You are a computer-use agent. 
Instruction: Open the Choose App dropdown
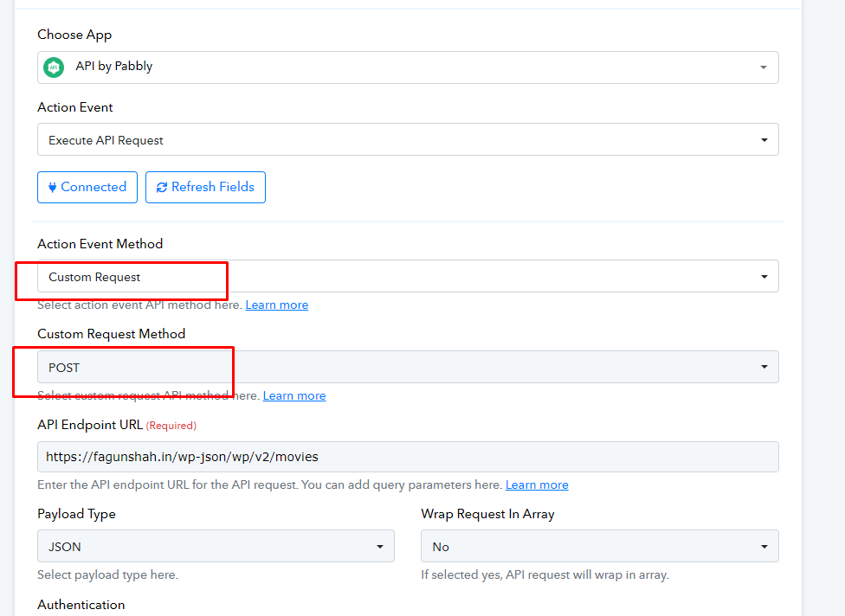pos(408,67)
